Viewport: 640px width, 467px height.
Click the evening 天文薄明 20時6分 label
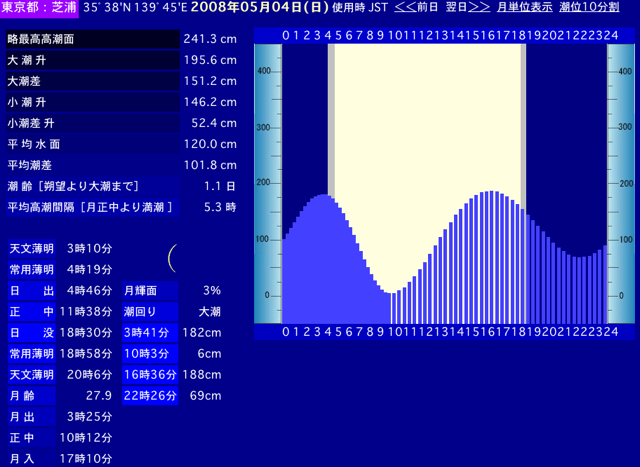click(31, 375)
